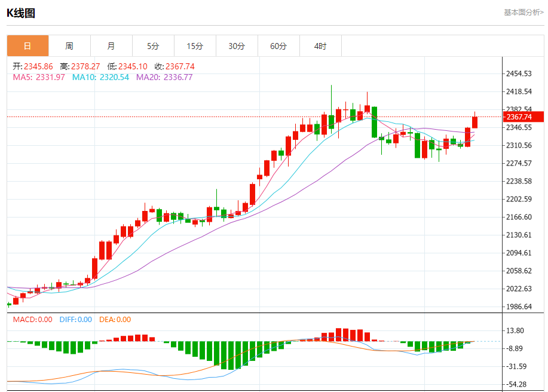Open the 5分 timeframe tab
Screen dimensions: 548x392
[153, 46]
